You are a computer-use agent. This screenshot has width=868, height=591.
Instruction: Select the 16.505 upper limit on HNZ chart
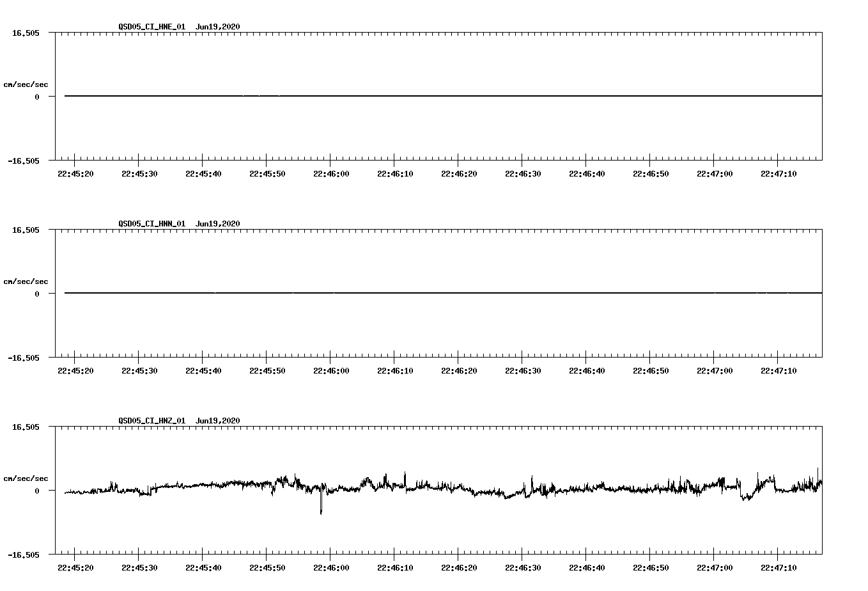(x=26, y=427)
